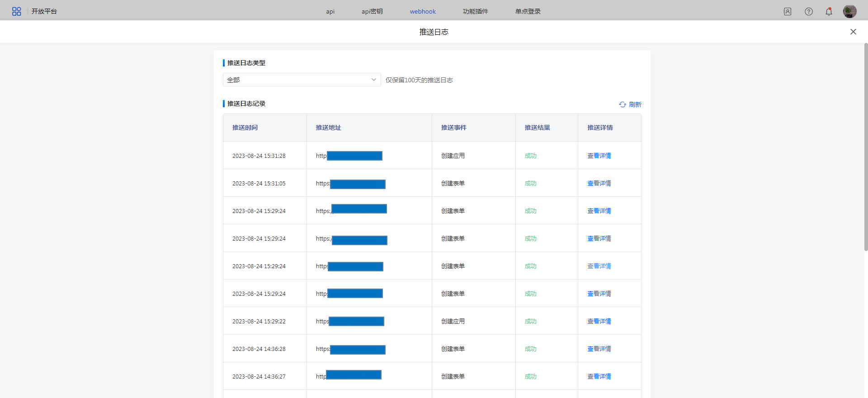Switch to the api密钥 tab
Screen dimensions: 868x398
(372, 11)
